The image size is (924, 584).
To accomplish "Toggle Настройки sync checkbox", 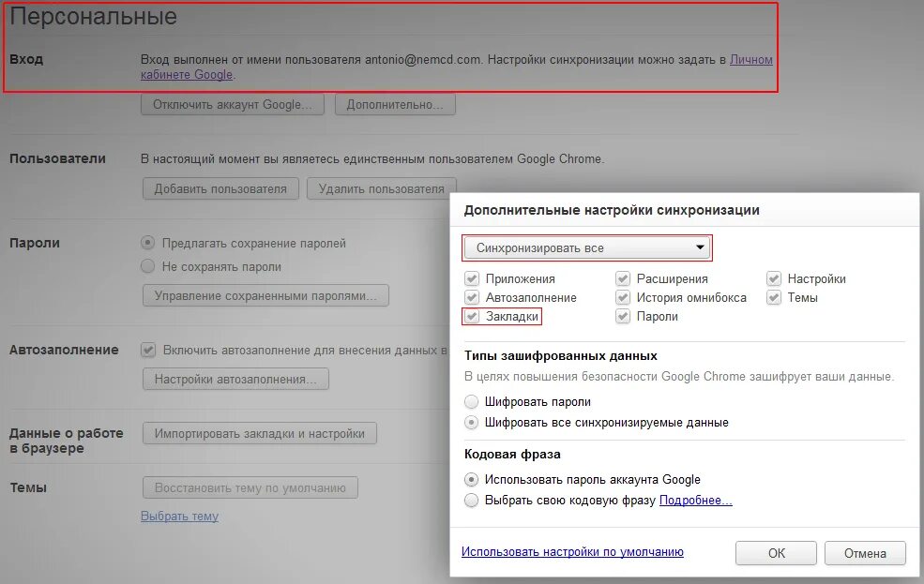I will pyautogui.click(x=774, y=278).
